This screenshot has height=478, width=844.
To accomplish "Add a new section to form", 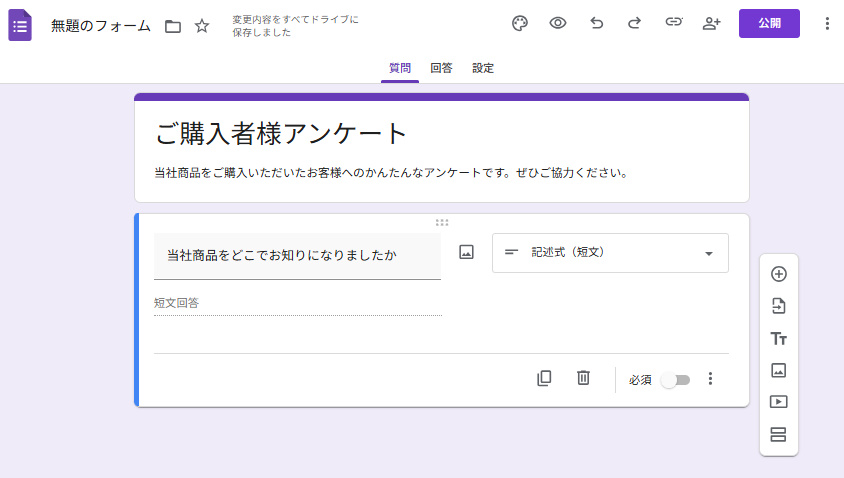I will (x=779, y=434).
